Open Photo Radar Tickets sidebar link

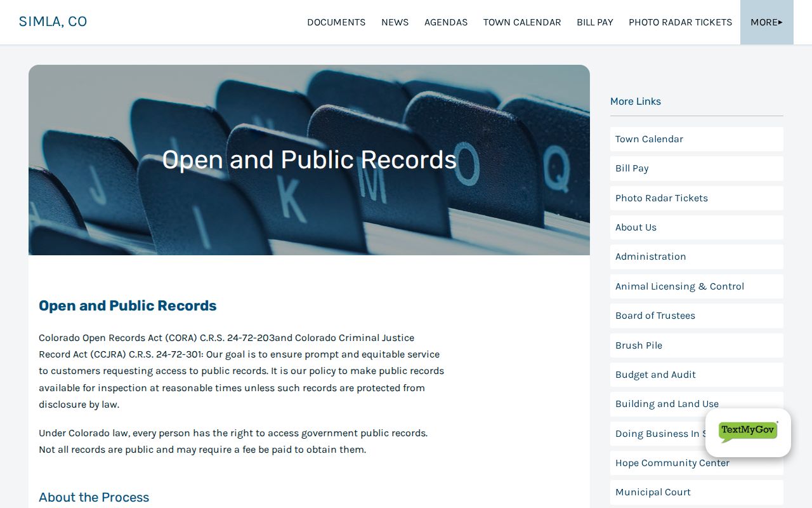coord(697,198)
